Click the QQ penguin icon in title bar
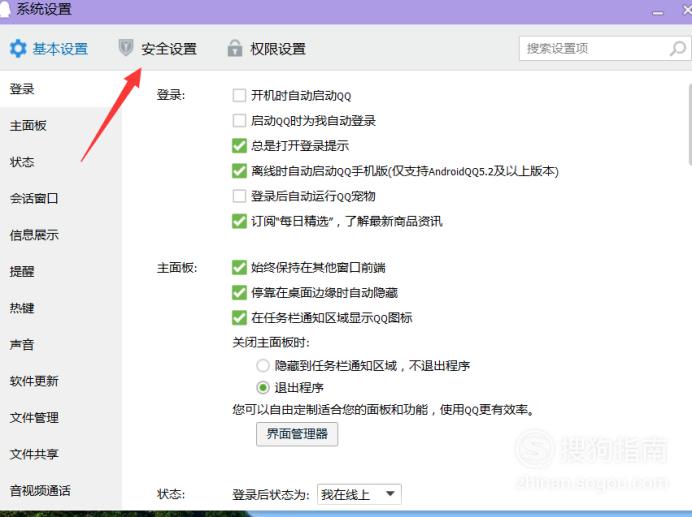This screenshot has height=517, width=692. coord(4,9)
